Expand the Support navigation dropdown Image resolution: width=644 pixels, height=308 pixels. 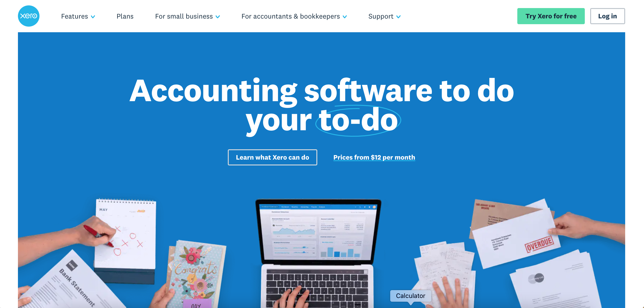(x=384, y=16)
